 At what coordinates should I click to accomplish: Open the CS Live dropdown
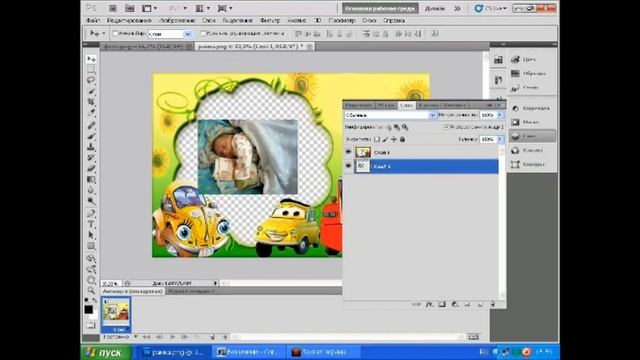click(x=491, y=8)
